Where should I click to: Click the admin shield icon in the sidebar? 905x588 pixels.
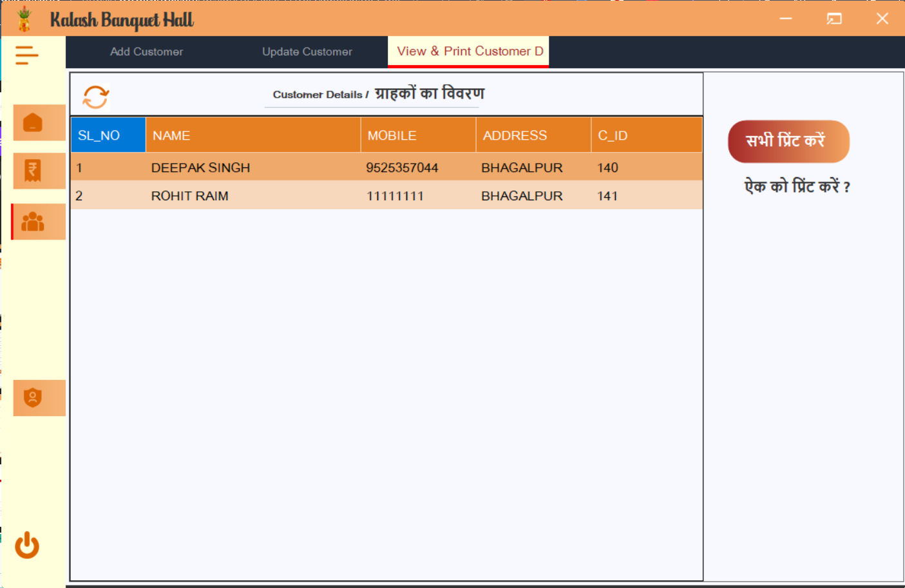(x=39, y=397)
